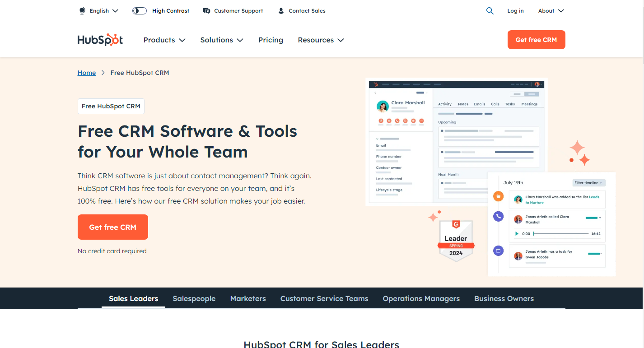The image size is (644, 348).
Task: Open the search magnifier icon
Action: coord(490,11)
